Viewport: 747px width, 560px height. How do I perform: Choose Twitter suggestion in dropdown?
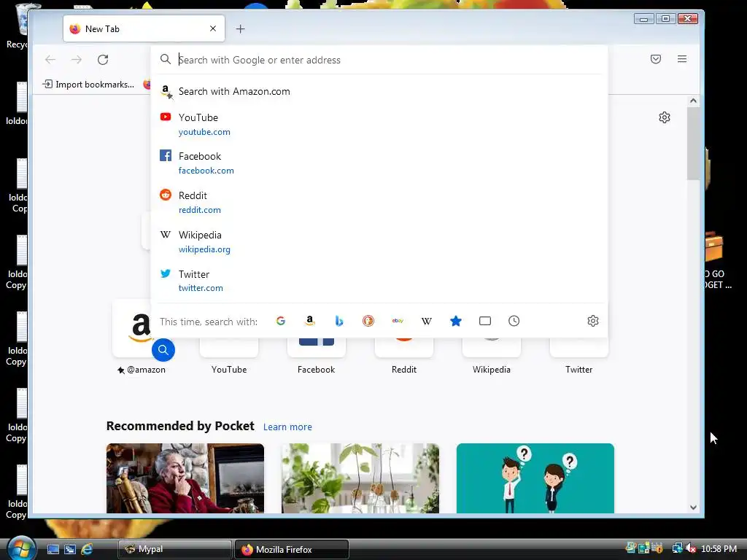379,281
